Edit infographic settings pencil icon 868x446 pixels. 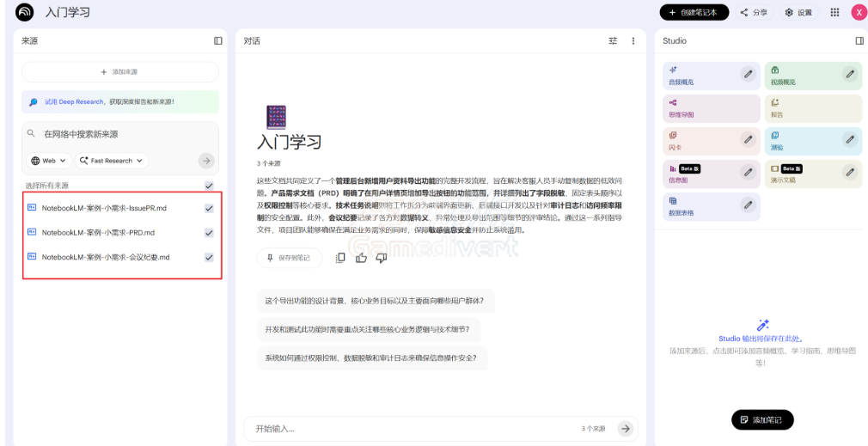[x=748, y=172]
